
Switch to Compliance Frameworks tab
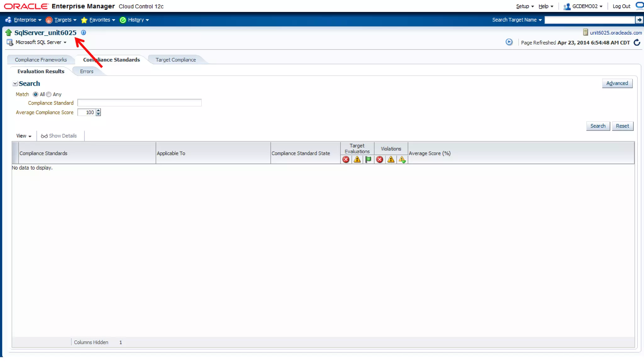coord(41,60)
